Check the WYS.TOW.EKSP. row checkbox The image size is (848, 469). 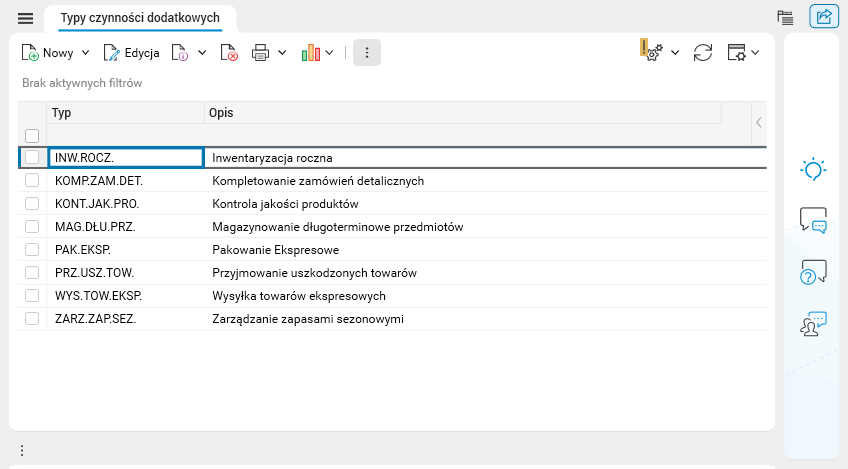(x=32, y=295)
